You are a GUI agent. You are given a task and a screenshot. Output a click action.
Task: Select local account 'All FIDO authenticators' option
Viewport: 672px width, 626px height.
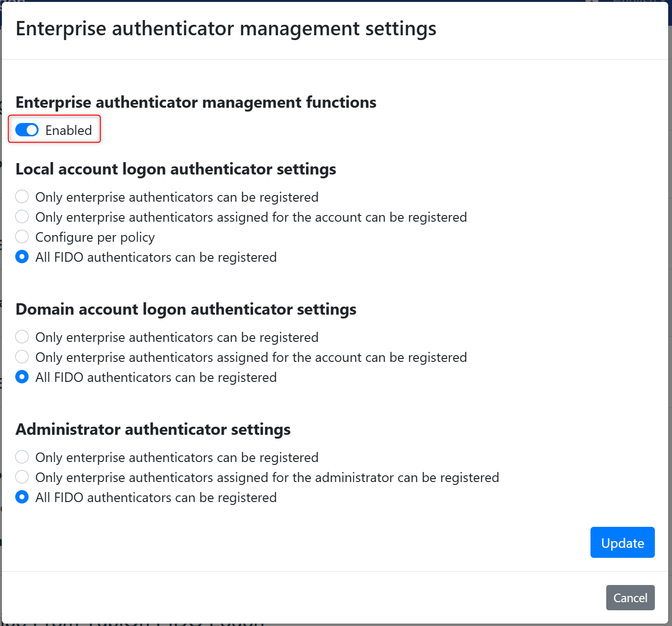coord(22,257)
